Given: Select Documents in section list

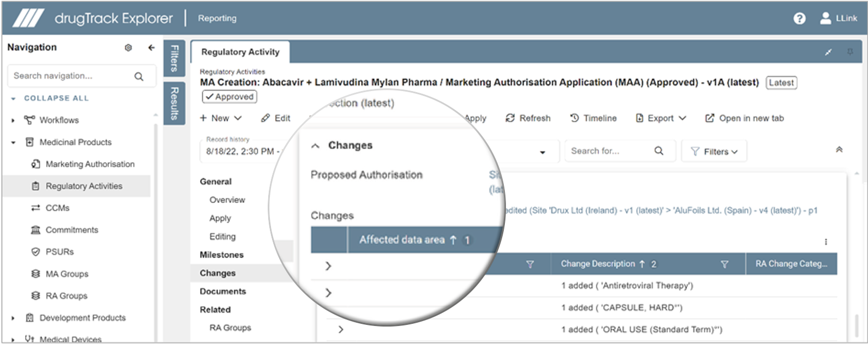Looking at the screenshot, I should tap(223, 291).
